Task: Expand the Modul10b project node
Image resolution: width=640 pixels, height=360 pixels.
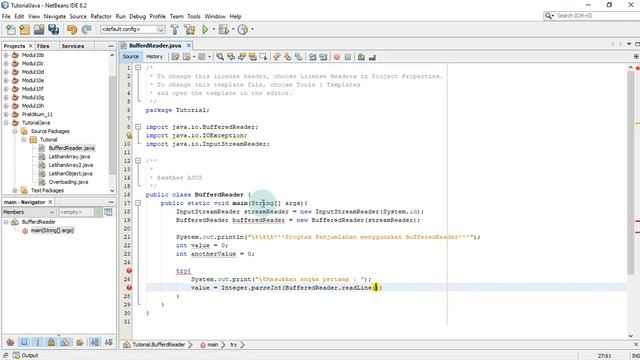Action: 6,55
